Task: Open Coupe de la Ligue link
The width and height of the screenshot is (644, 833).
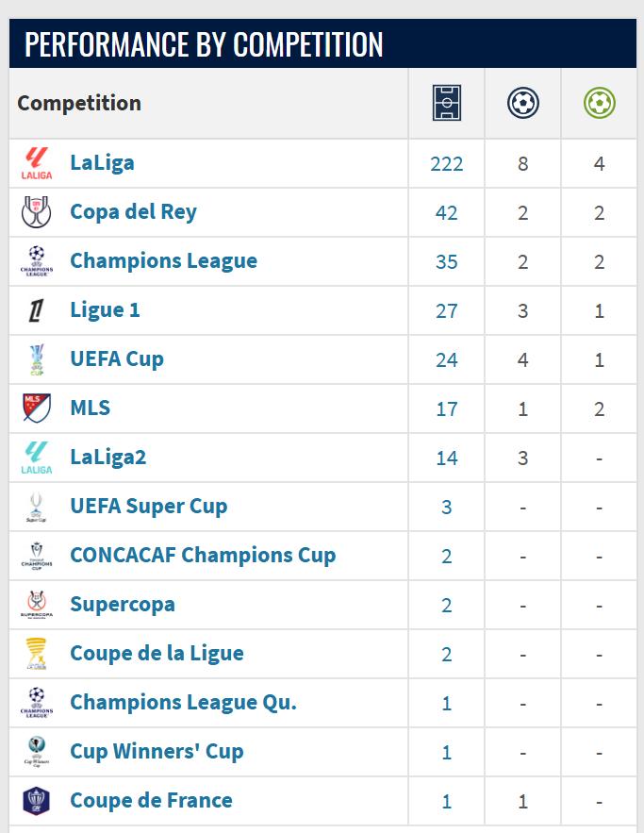Action: (x=157, y=654)
